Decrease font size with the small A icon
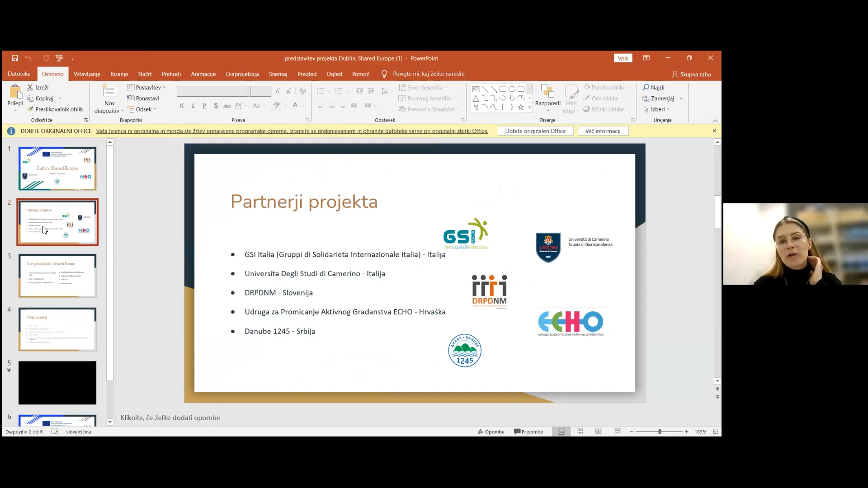This screenshot has width=868, height=488. coord(289,91)
